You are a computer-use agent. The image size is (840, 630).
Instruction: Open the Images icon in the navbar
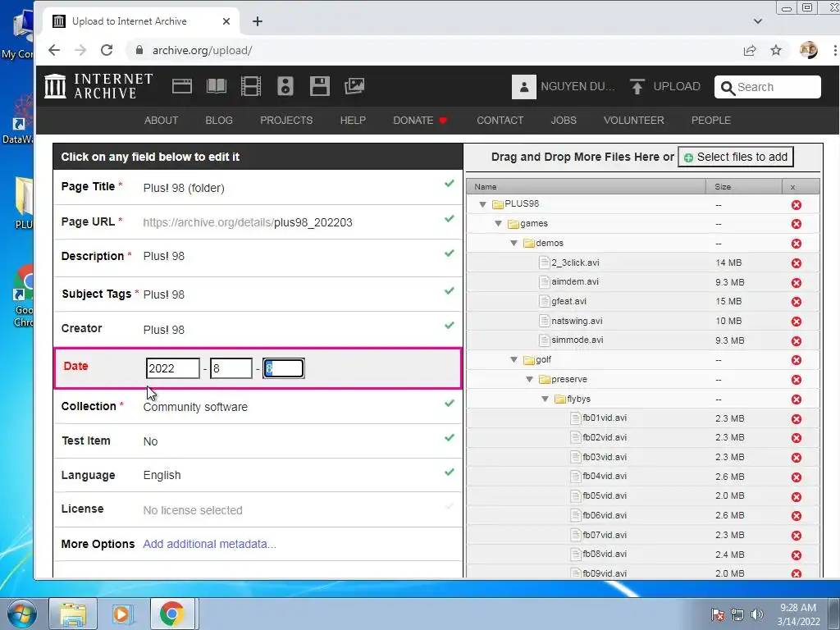(x=354, y=85)
